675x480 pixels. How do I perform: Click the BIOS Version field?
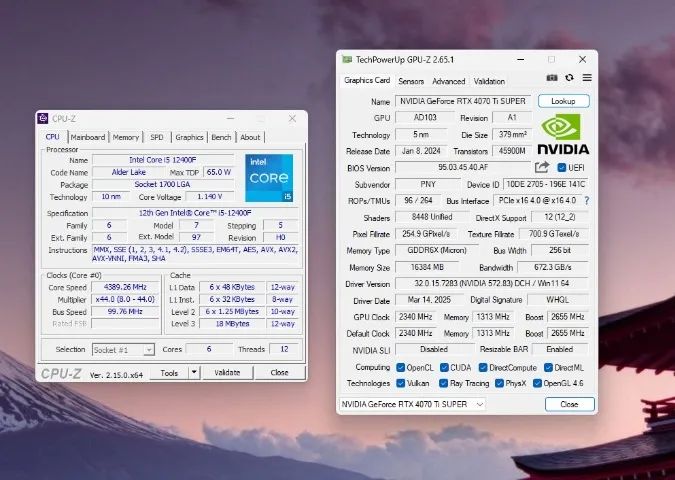[x=463, y=167]
